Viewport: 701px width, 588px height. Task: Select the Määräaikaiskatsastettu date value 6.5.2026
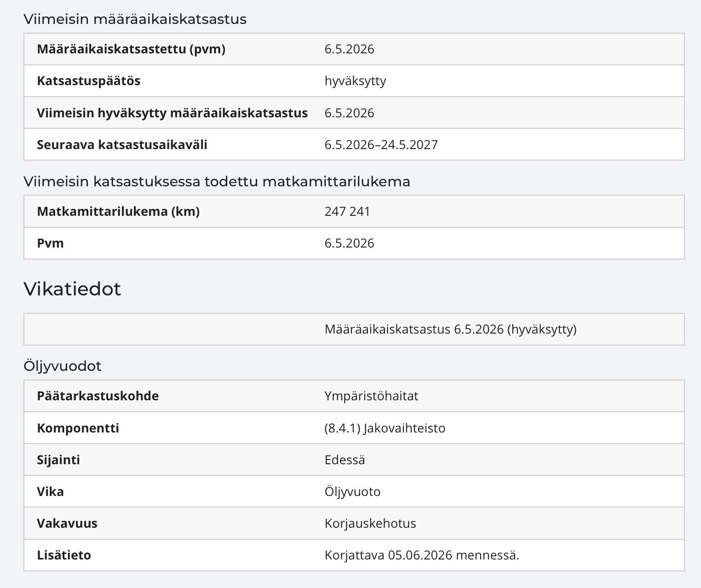click(349, 49)
